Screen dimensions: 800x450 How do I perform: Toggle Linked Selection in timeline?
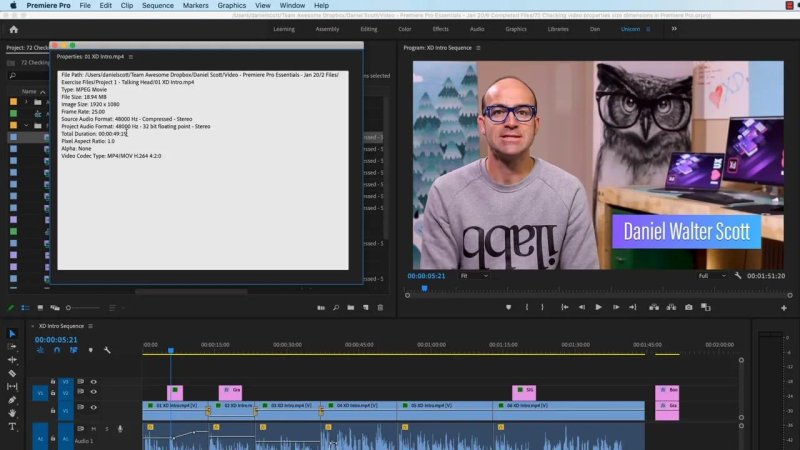click(x=73, y=350)
